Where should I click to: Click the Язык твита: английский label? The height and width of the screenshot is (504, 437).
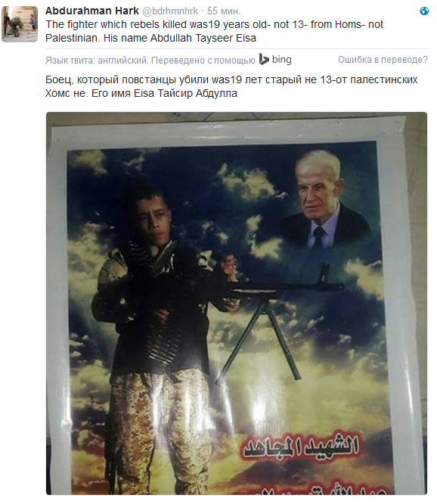click(x=97, y=61)
